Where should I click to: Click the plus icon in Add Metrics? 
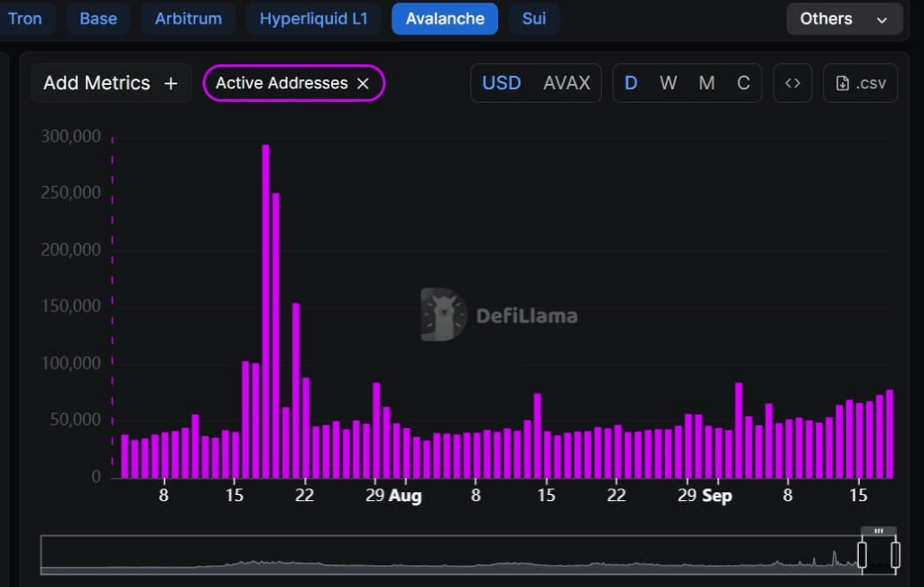coord(171,83)
